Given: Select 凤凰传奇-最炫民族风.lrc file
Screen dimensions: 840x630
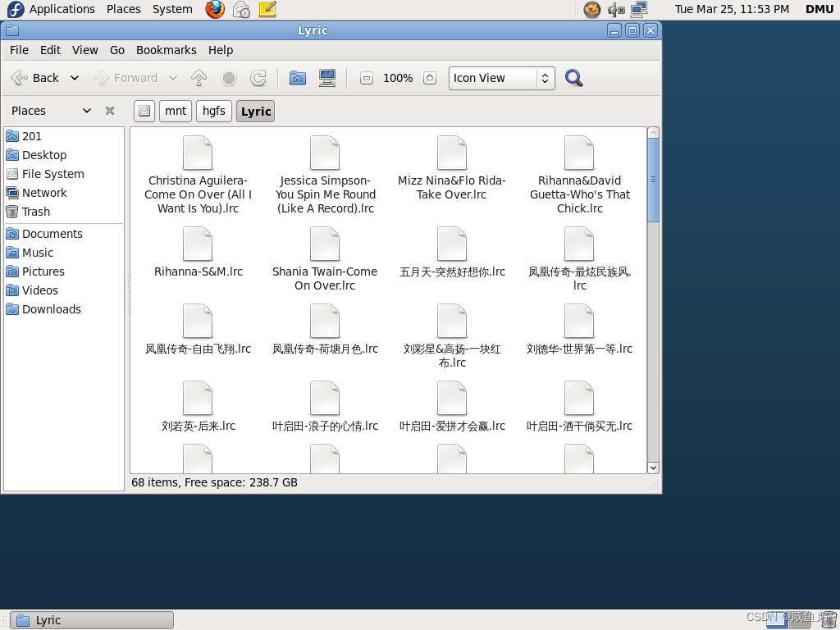Looking at the screenshot, I should (579, 244).
